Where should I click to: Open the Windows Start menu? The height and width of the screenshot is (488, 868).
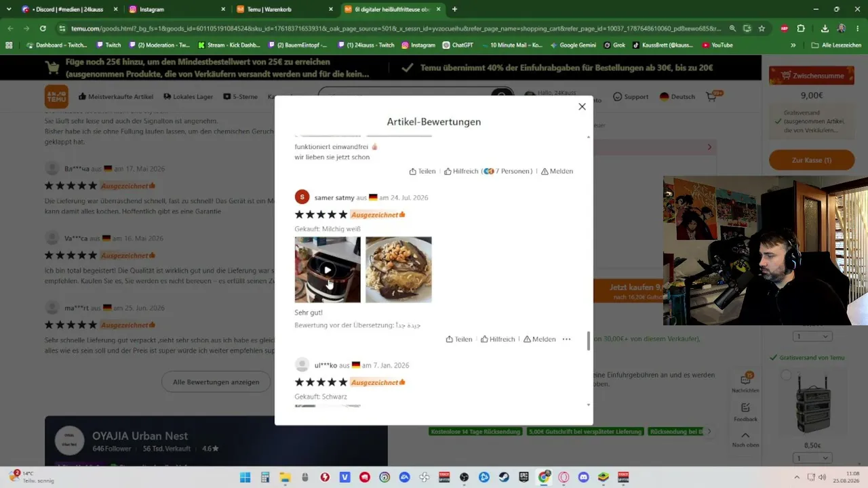point(245,477)
